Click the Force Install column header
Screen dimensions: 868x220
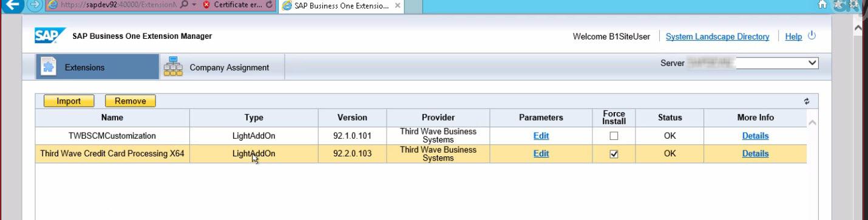pyautogui.click(x=614, y=118)
